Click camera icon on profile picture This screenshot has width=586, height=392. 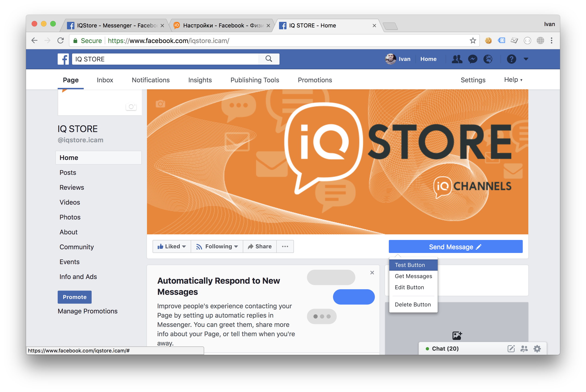(x=131, y=106)
